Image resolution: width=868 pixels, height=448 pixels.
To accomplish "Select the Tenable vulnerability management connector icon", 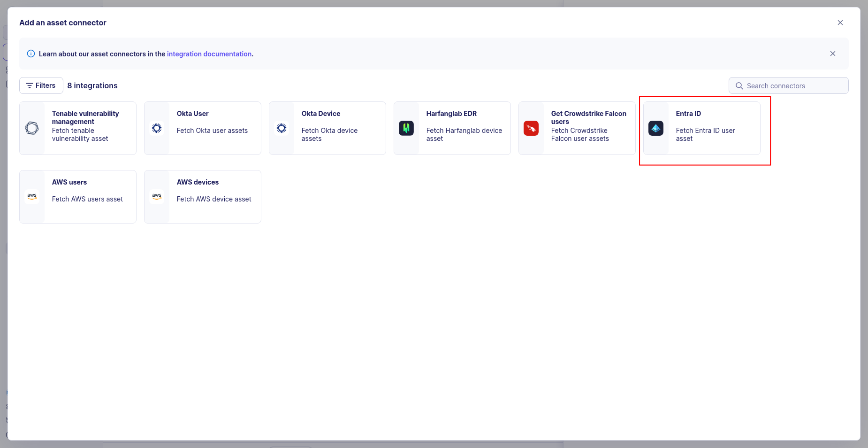I will [31, 127].
